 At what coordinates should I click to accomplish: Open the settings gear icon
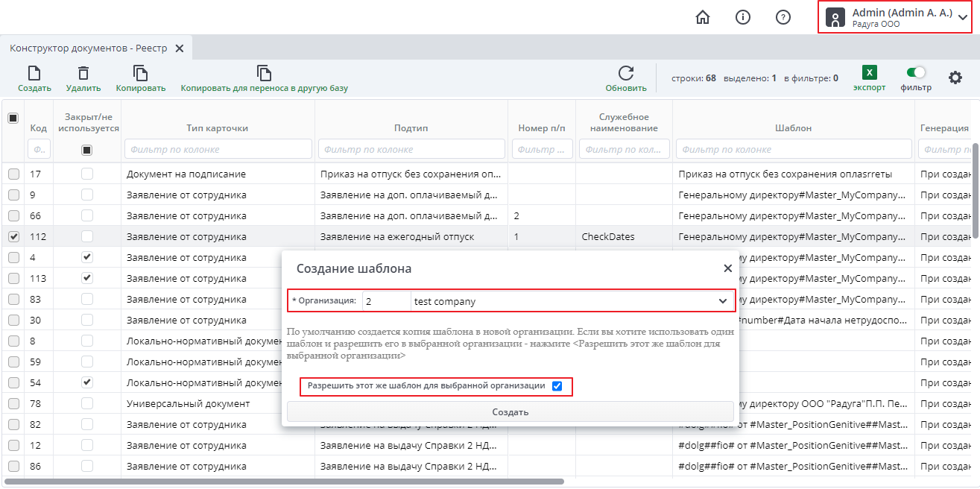[x=955, y=78]
